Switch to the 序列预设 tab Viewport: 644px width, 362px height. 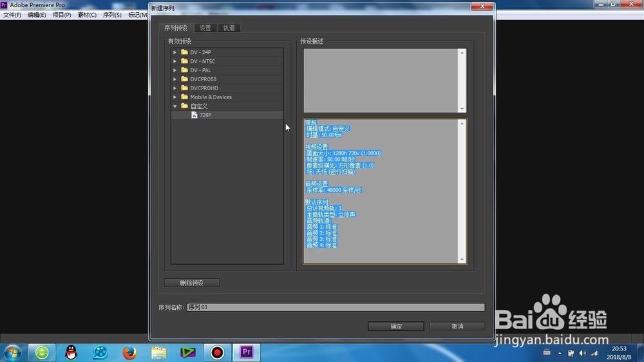(x=176, y=28)
